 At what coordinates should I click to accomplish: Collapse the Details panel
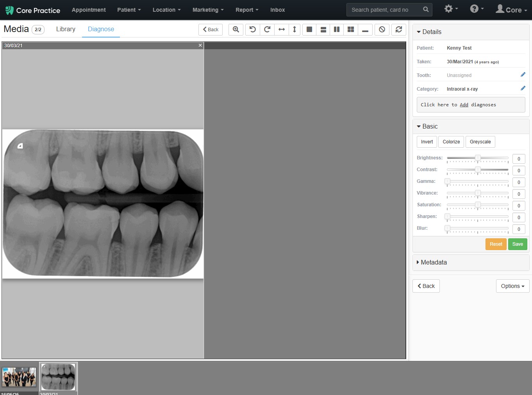click(429, 32)
